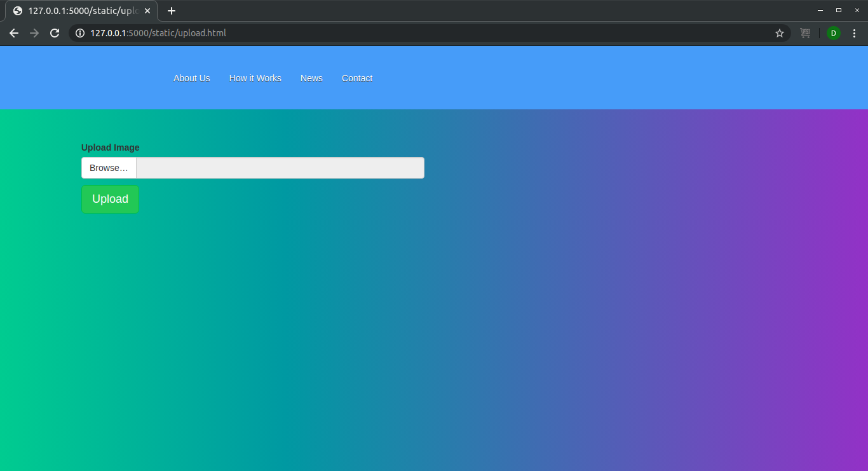The width and height of the screenshot is (868, 471).
Task: Click the browser forward arrow
Action: tap(34, 33)
